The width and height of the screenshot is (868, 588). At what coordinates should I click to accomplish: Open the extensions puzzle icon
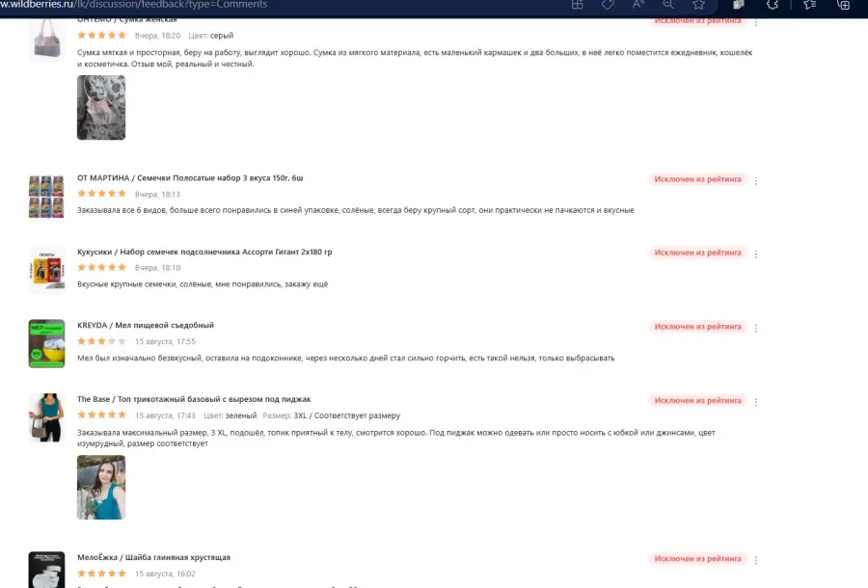click(x=773, y=5)
